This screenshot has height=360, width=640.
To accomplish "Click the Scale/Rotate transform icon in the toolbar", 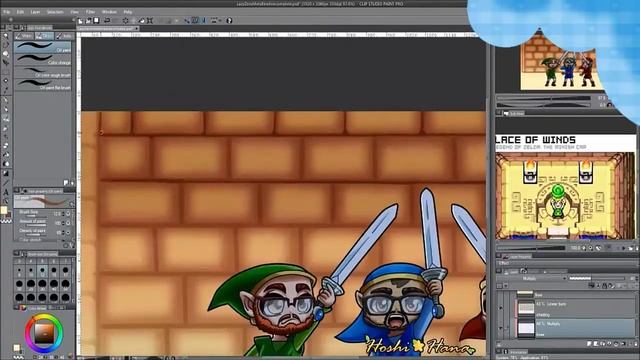I will 150,20.
